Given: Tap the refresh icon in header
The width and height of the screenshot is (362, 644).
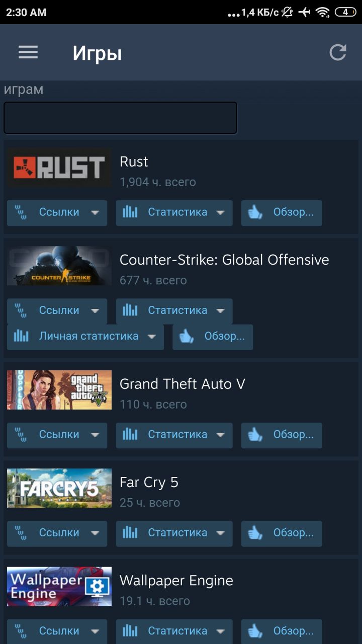Looking at the screenshot, I should coord(337,52).
